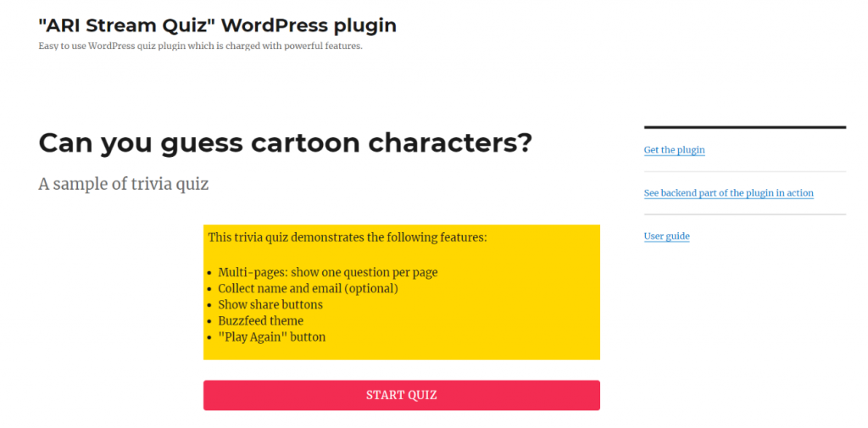
Task: Open the "Get the plugin" link
Action: coord(674,150)
